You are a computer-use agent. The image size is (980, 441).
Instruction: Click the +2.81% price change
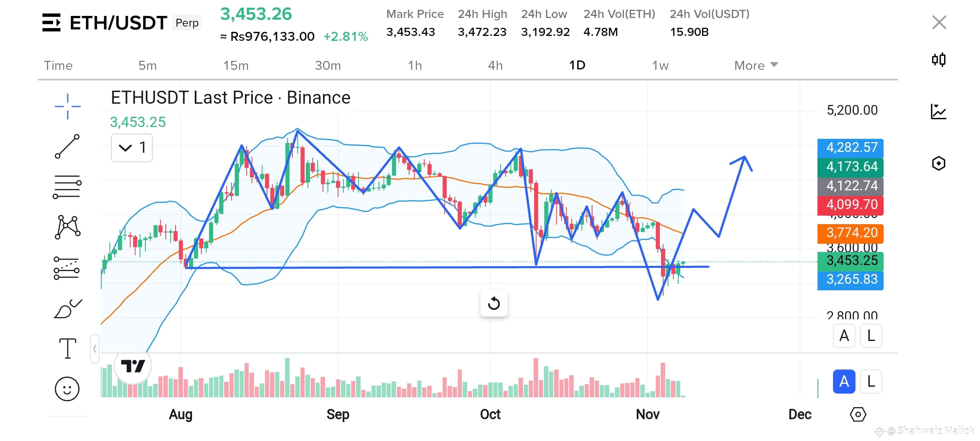pos(346,37)
